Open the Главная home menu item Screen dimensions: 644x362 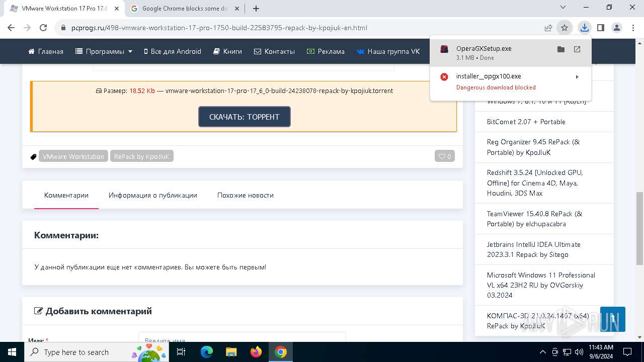click(46, 51)
